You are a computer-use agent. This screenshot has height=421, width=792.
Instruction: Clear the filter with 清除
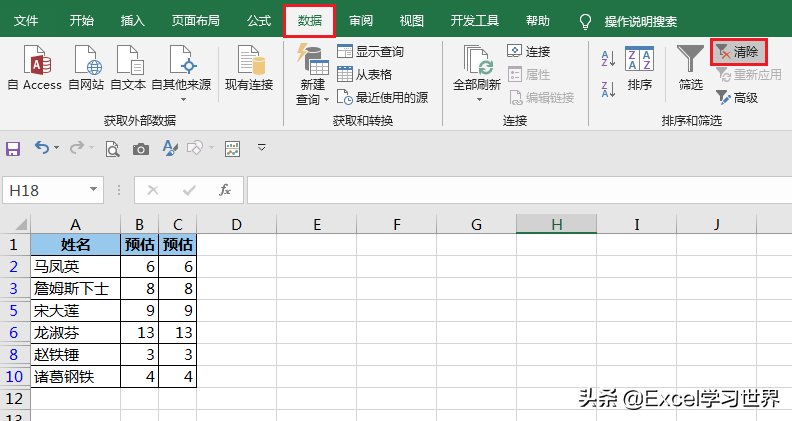tap(738, 52)
